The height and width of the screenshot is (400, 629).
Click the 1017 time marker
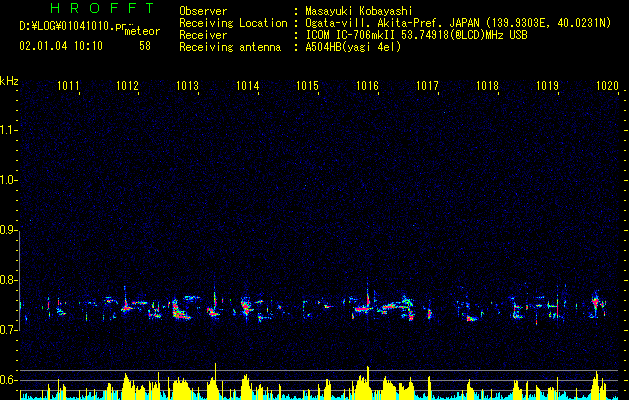pyautogui.click(x=427, y=86)
